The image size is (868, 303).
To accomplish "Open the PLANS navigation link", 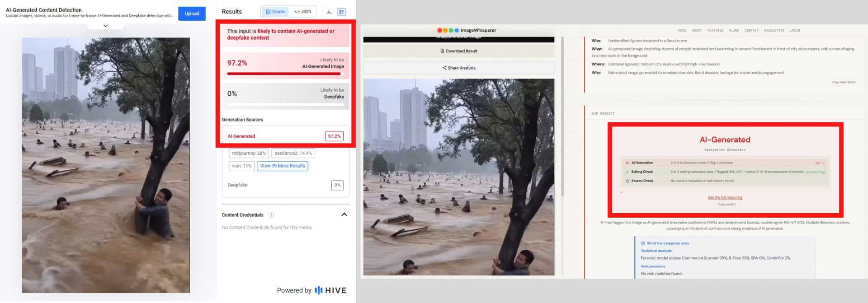I will 734,31.
